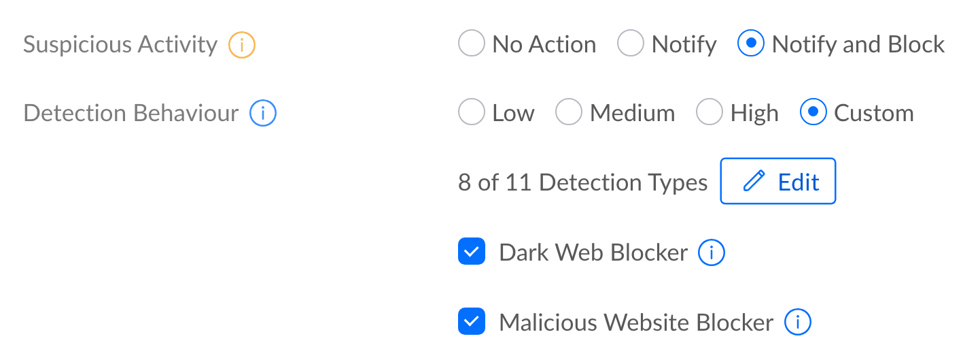This screenshot has width=980, height=362.
Task: Disable the Malicious Website Blocker checkbox
Action: pos(472,321)
